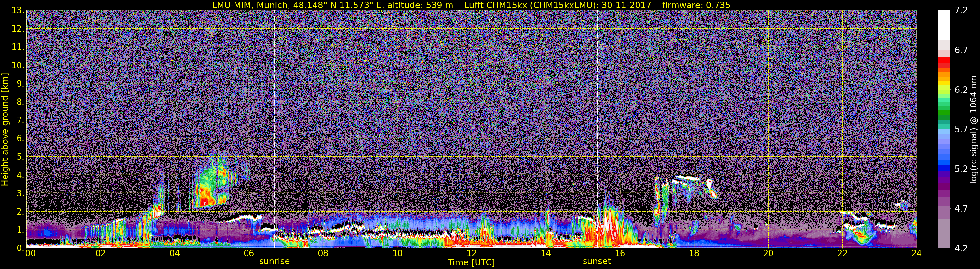Click the 'firmware: 0.735' text in the title
This screenshot has height=269, width=980.
[696, 5]
